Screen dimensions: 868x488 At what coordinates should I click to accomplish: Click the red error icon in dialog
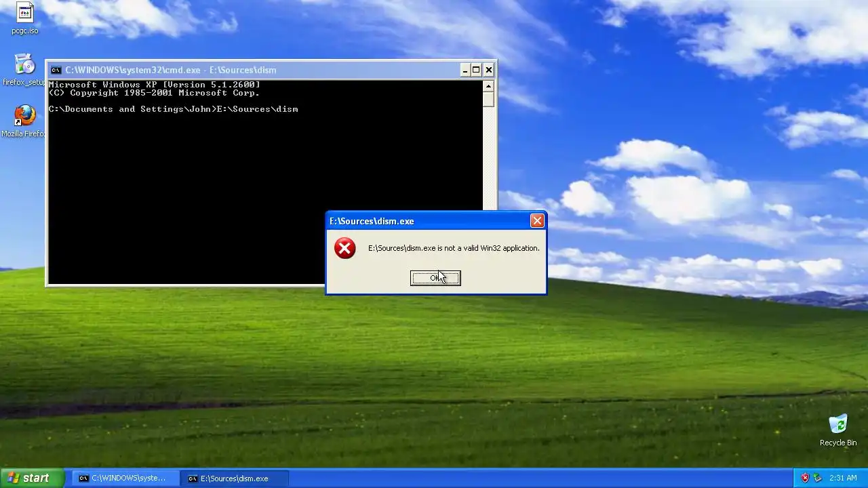344,248
